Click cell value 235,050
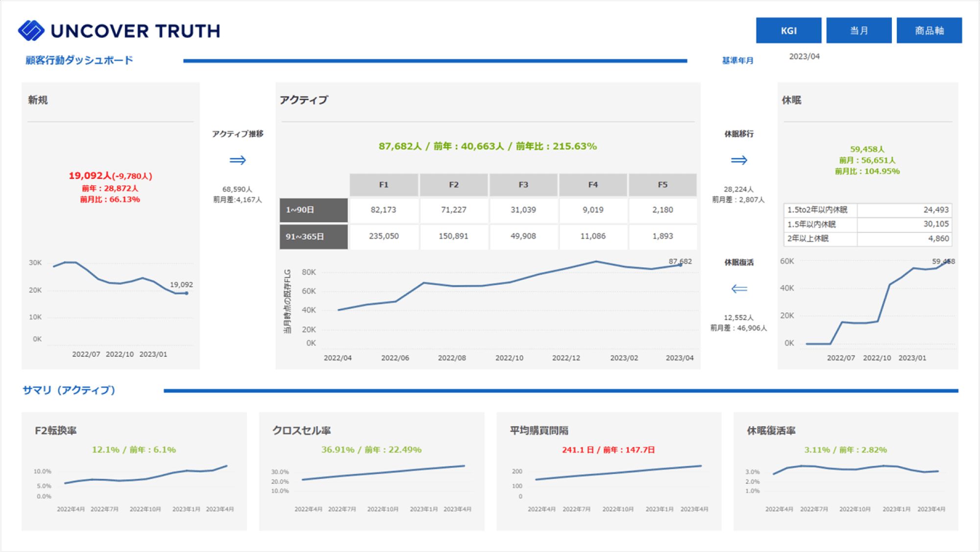Screen dimensions: 980x552 click(x=384, y=236)
